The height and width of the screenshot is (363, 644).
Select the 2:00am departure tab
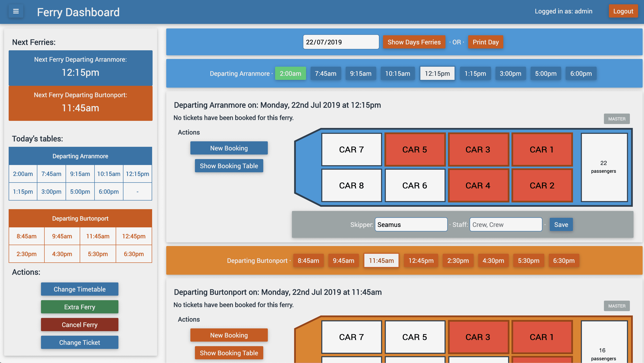(290, 73)
